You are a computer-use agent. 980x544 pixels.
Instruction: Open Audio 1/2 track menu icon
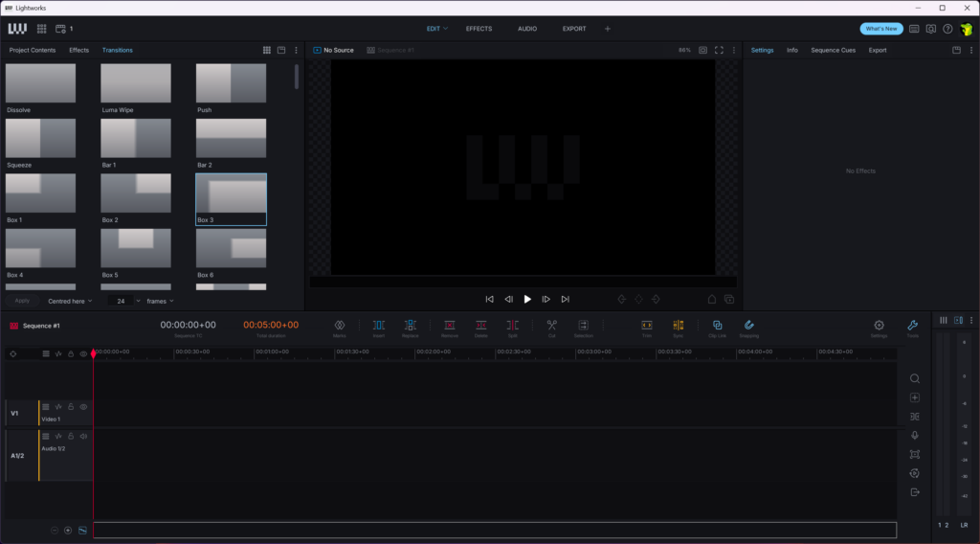(46, 437)
